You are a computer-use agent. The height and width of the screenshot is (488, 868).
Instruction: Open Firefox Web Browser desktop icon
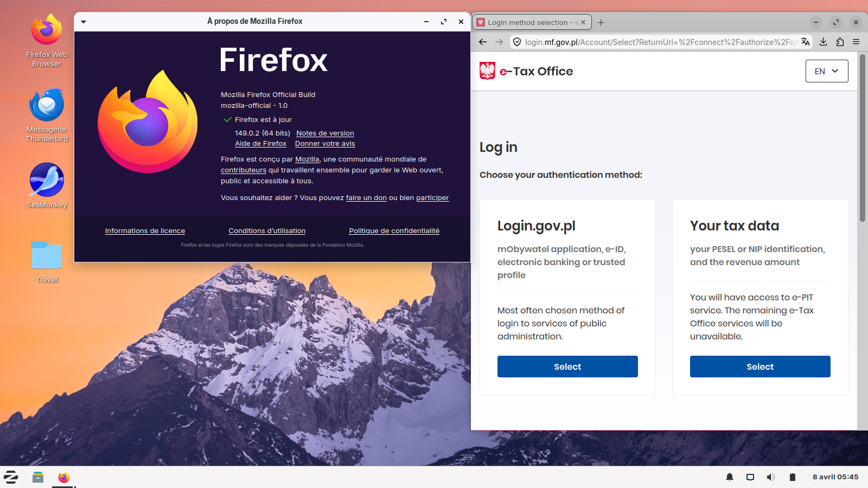(x=47, y=41)
